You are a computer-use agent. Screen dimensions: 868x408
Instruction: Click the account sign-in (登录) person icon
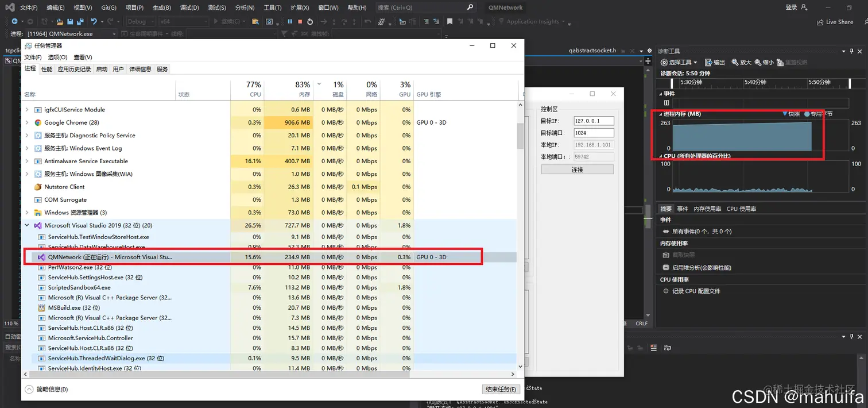click(x=804, y=7)
